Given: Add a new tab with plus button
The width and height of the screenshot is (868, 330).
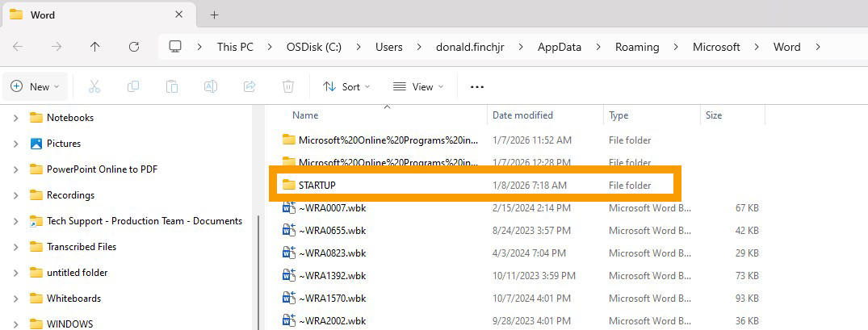Looking at the screenshot, I should tap(214, 15).
